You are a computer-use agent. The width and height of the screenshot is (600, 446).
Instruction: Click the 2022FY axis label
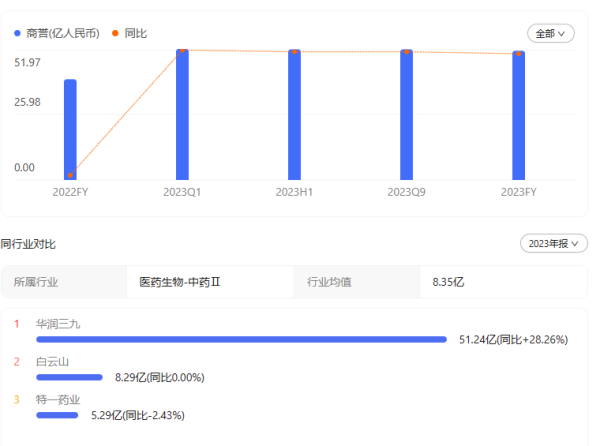[x=70, y=192]
